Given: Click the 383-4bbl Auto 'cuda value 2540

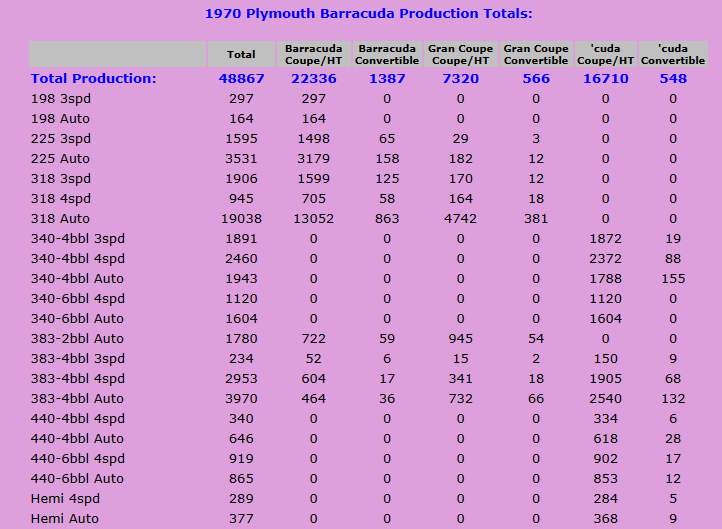Looking at the screenshot, I should [606, 399].
